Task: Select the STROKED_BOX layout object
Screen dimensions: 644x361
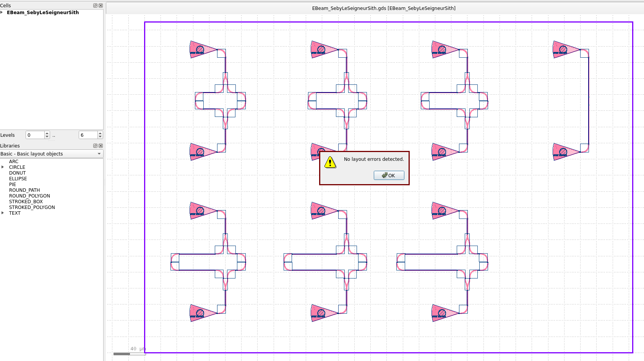Action: (x=25, y=201)
